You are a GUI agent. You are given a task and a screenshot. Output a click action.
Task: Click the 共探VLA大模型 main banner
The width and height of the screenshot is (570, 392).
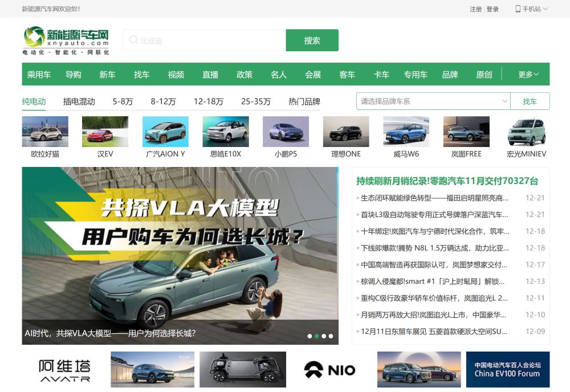(x=180, y=251)
